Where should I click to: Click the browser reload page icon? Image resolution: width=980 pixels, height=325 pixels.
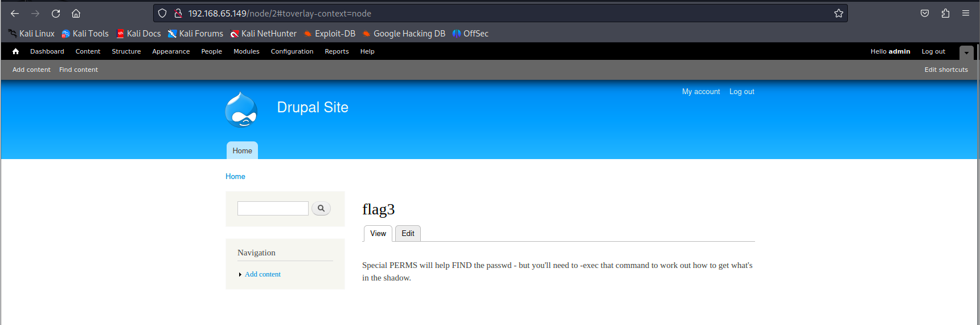pos(56,14)
